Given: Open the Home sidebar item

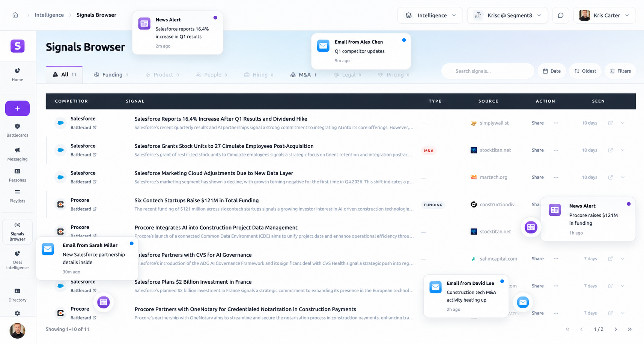Looking at the screenshot, I should coord(17,75).
